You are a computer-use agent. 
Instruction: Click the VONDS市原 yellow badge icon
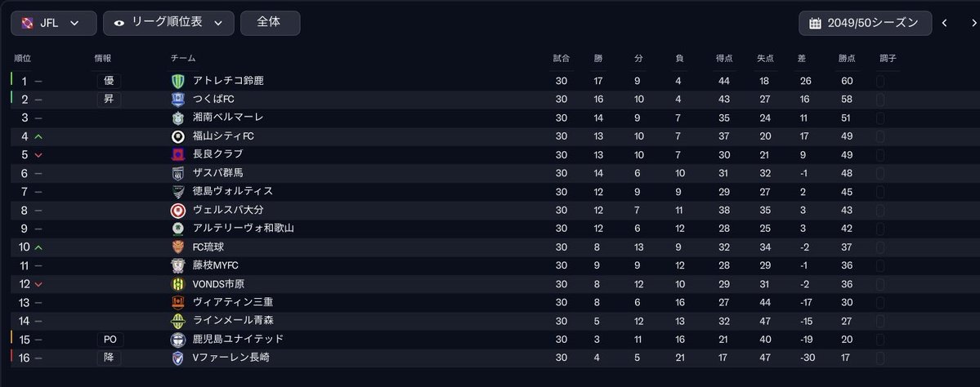[x=178, y=284]
